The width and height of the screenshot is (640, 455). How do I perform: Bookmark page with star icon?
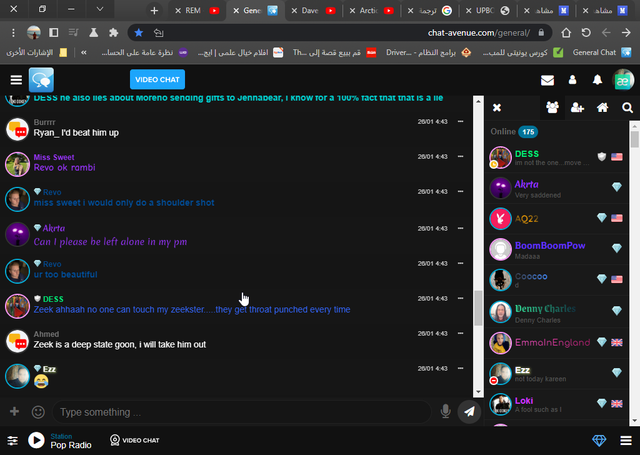click(139, 33)
